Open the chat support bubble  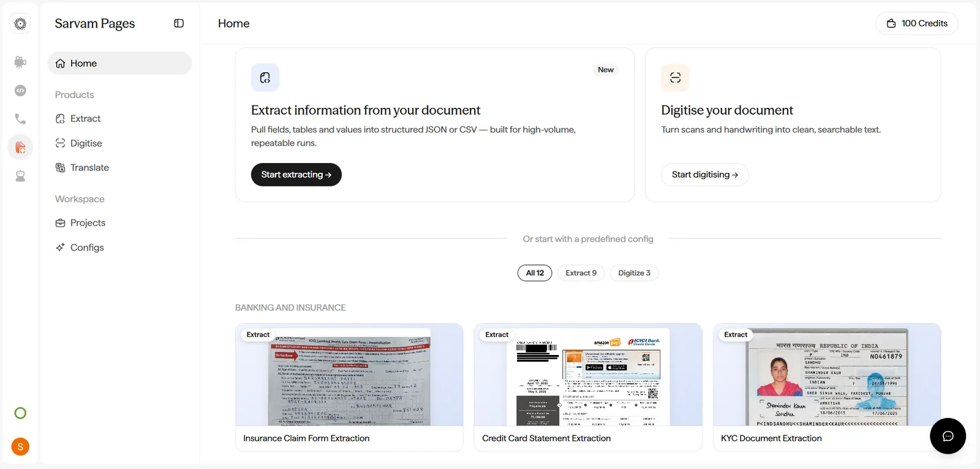point(948,436)
